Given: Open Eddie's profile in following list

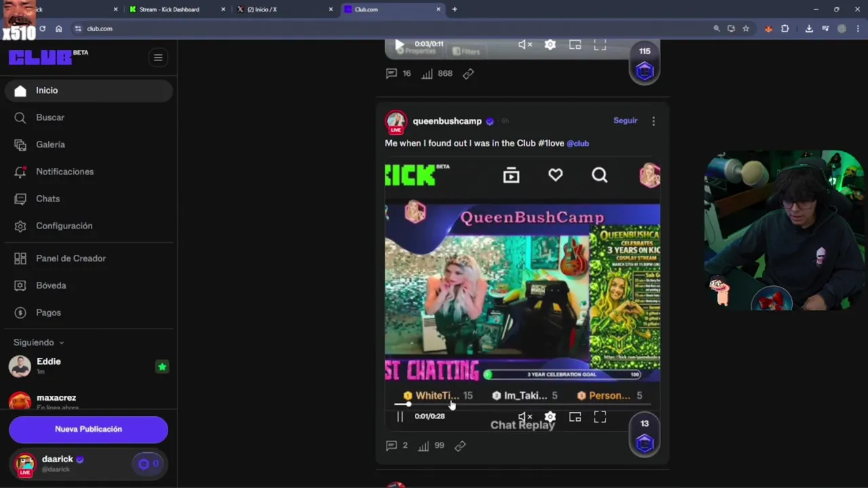Looking at the screenshot, I should (88, 366).
